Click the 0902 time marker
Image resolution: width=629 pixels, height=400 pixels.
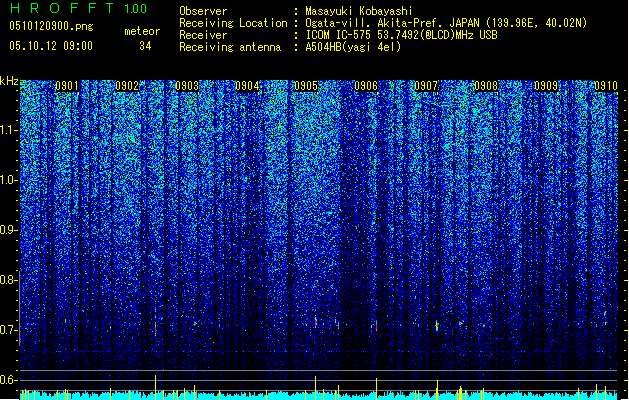[x=127, y=86]
